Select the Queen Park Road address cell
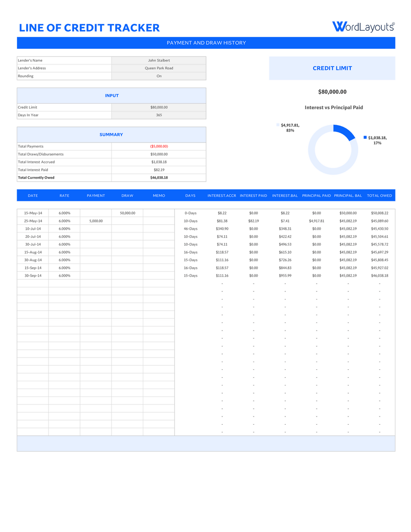The width and height of the screenshot is (411, 532). tap(158, 68)
